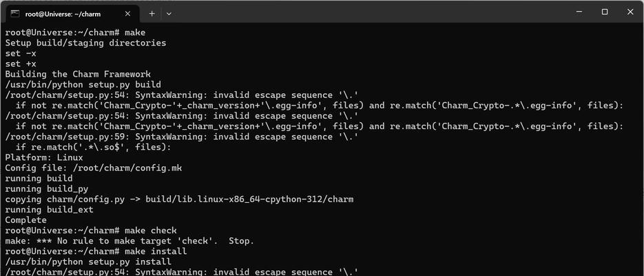Click the 'make install' command text
The height and width of the screenshot is (276, 644).
tap(156, 251)
